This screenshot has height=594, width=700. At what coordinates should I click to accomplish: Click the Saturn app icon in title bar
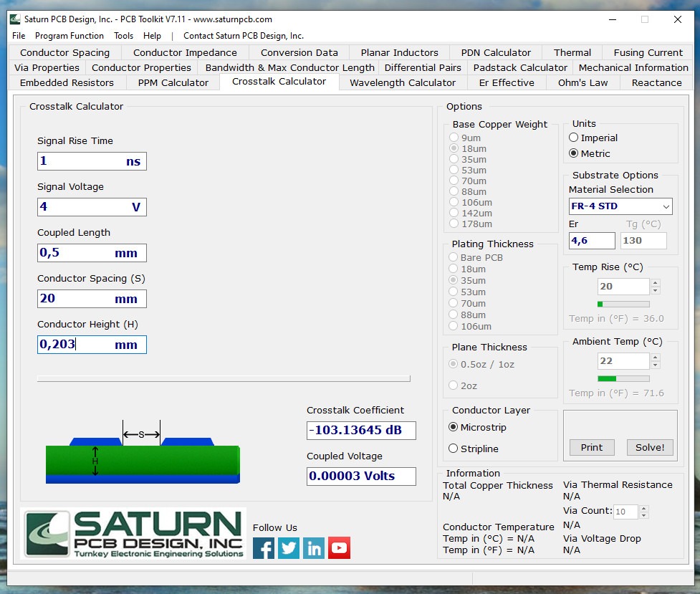click(x=15, y=19)
